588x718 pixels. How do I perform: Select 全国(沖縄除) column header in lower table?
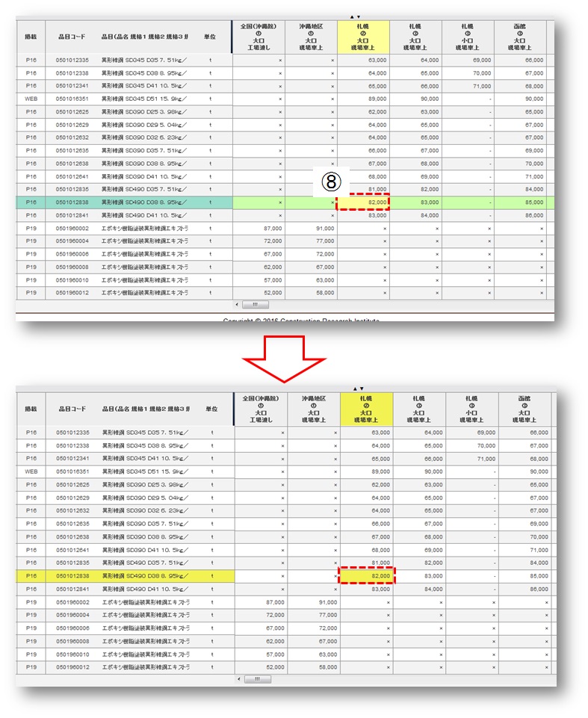click(261, 409)
